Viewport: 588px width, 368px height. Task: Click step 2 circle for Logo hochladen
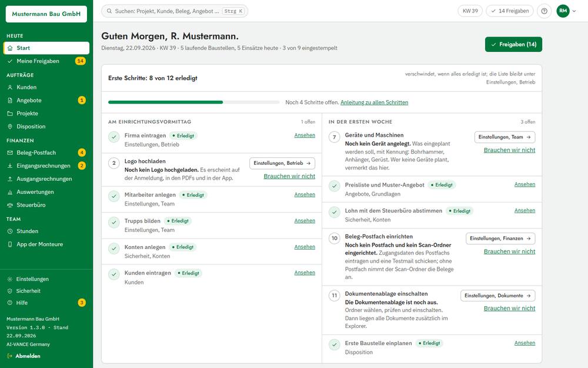114,163
